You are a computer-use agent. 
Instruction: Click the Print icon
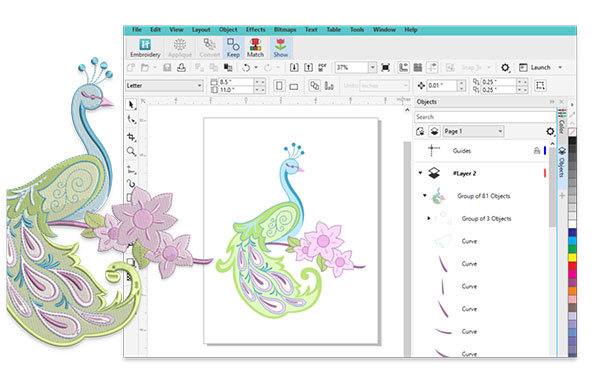(181, 68)
